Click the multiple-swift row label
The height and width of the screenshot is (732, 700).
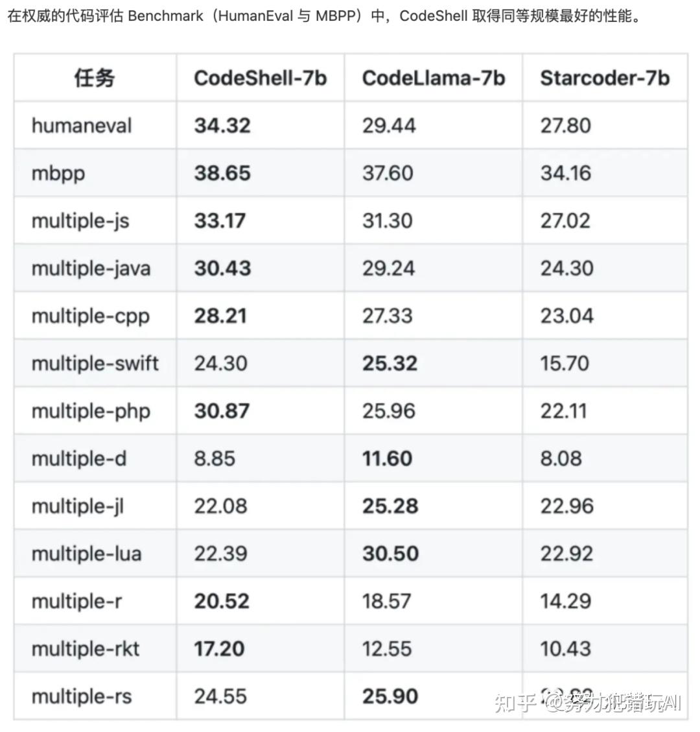[95, 363]
